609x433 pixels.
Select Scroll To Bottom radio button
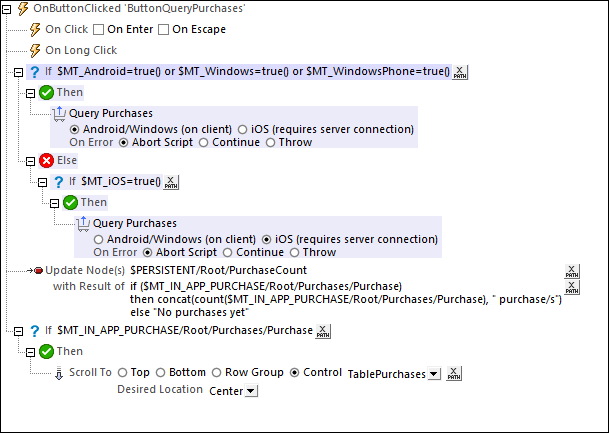click(x=160, y=373)
